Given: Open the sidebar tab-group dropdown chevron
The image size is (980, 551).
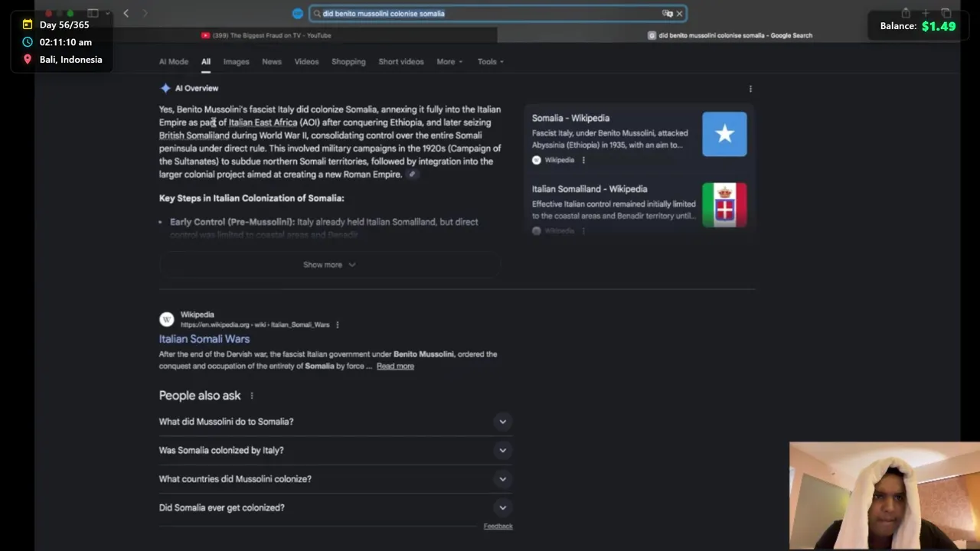Looking at the screenshot, I should click(108, 13).
